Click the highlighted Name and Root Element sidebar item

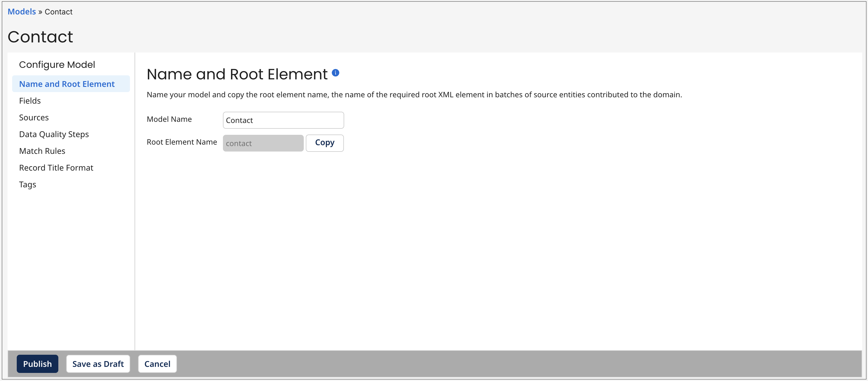(66, 83)
